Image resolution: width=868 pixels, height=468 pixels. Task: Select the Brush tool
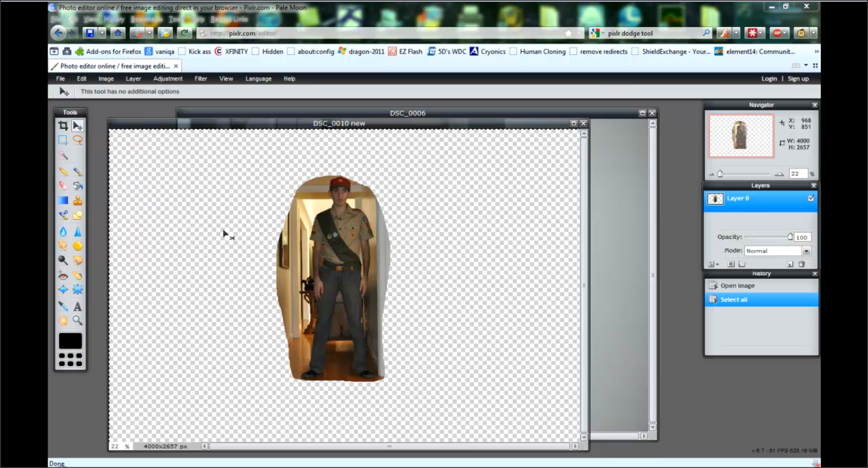(78, 172)
